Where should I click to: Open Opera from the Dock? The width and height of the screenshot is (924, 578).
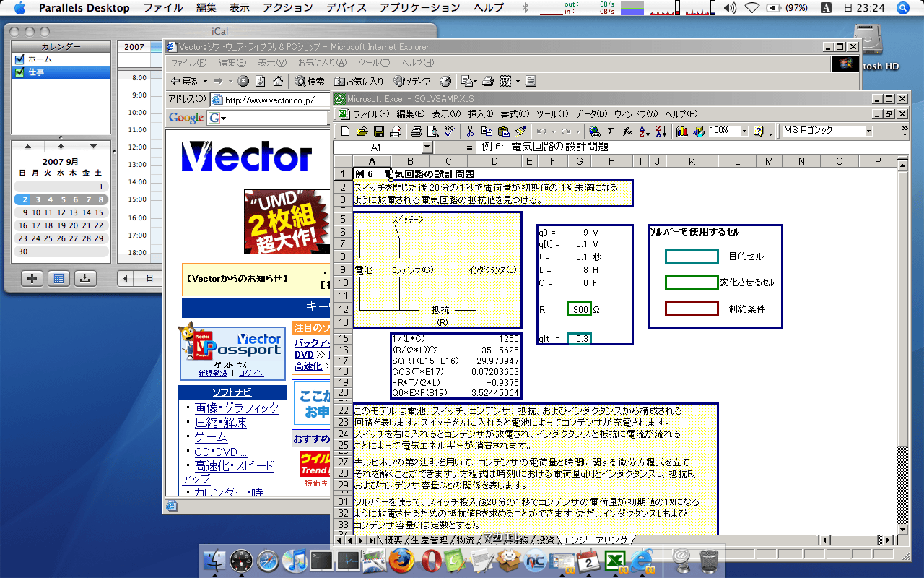coord(432,560)
